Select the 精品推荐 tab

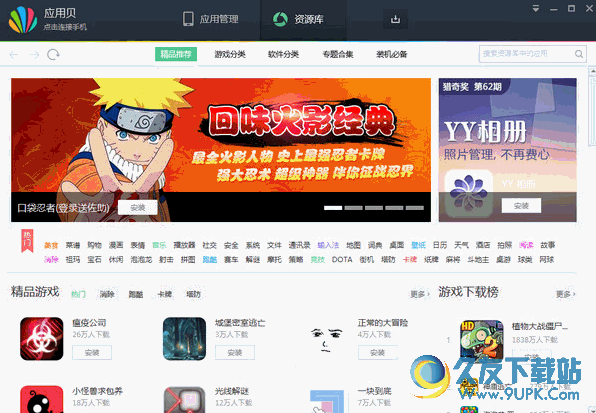pyautogui.click(x=176, y=54)
